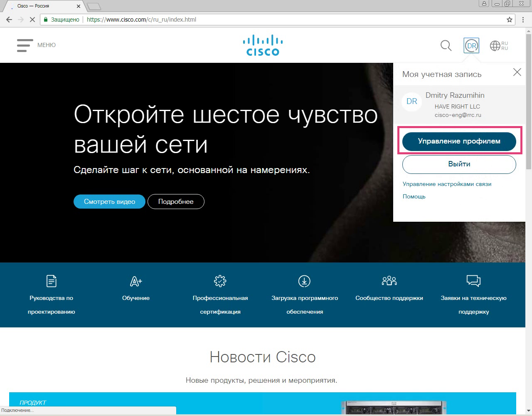The image size is (532, 416).
Task: Click the Смотреть видео button
Action: point(110,201)
